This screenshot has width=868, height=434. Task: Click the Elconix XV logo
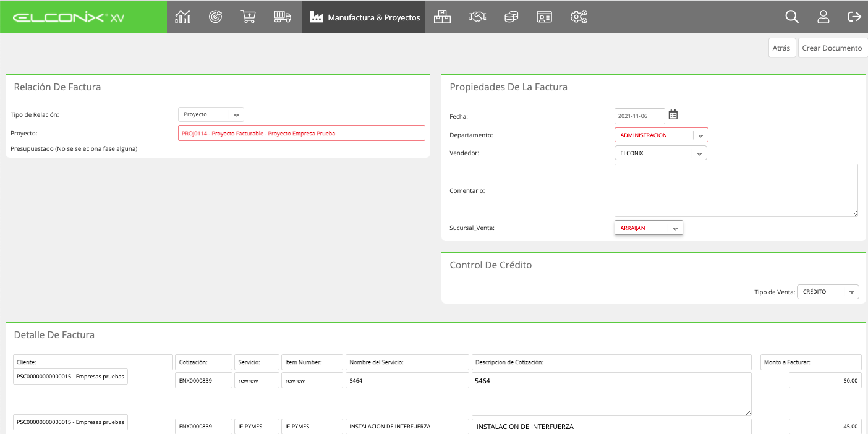tap(69, 17)
